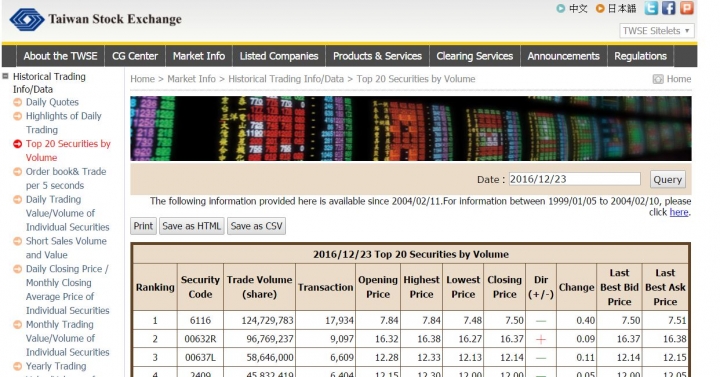Open the About the TWSE menu
The height and width of the screenshot is (377, 720).
60,56
